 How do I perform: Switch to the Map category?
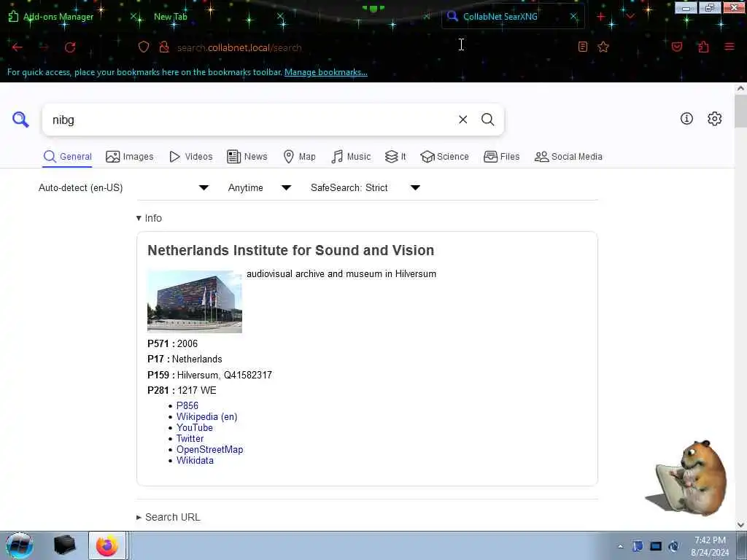299,157
